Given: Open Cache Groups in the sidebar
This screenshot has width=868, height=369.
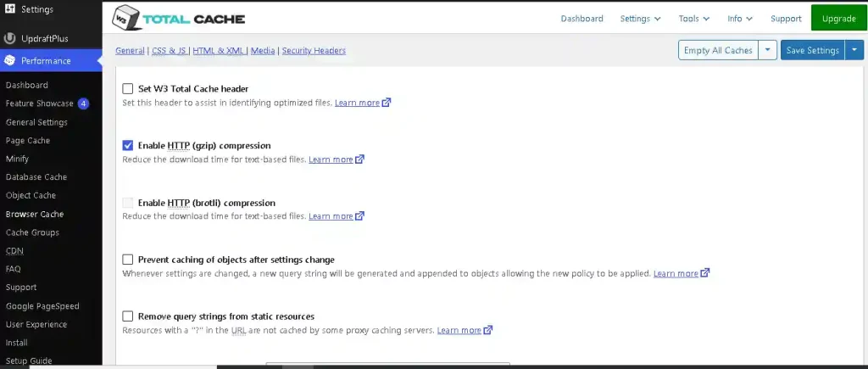Looking at the screenshot, I should pos(32,232).
